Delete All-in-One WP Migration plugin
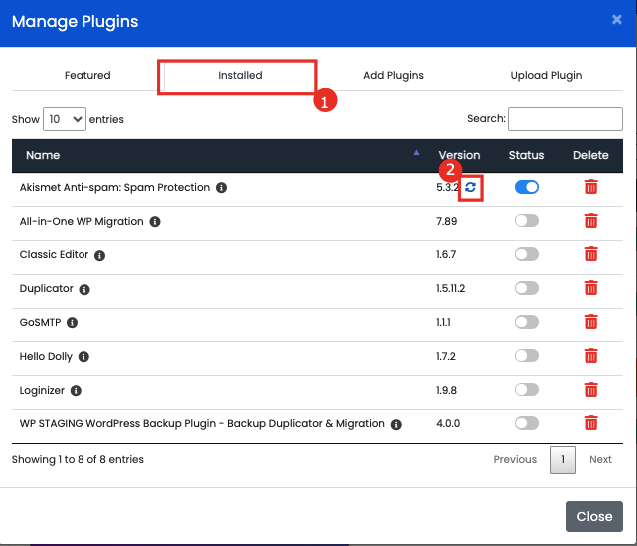 (591, 221)
